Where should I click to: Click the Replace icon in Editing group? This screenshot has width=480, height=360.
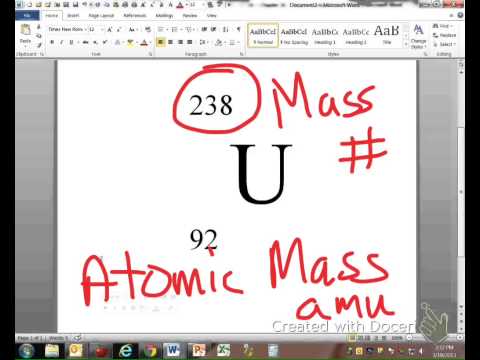[436, 35]
